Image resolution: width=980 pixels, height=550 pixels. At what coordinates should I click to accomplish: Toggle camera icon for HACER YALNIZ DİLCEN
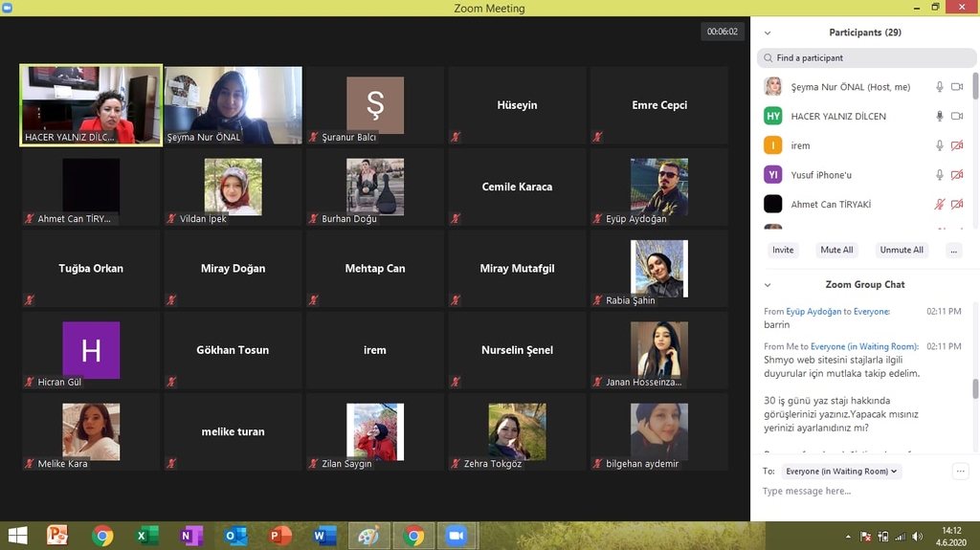coord(956,117)
